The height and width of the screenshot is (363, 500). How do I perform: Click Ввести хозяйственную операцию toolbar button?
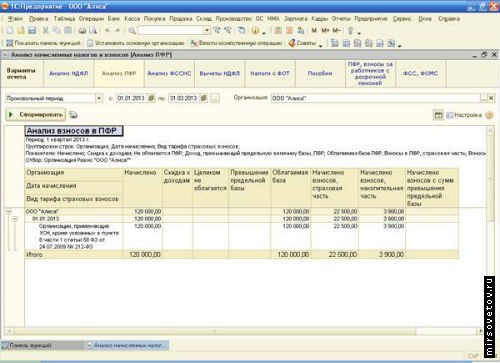point(236,43)
